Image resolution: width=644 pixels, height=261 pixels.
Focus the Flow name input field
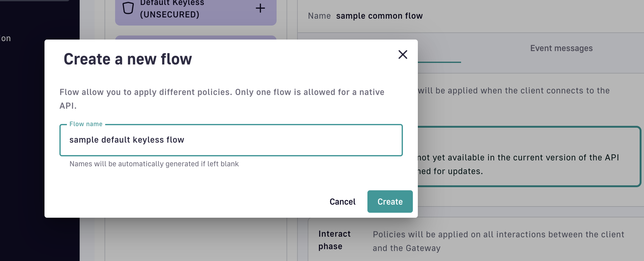(x=231, y=140)
